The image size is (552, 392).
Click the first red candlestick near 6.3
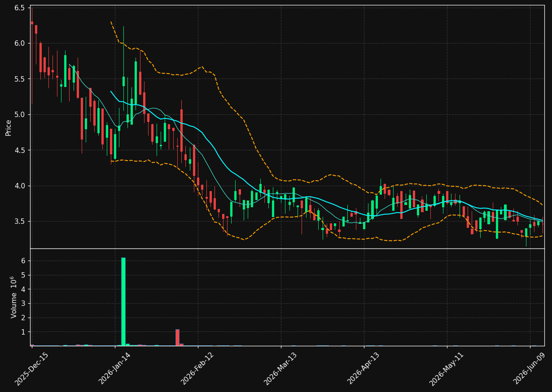tap(32, 22)
